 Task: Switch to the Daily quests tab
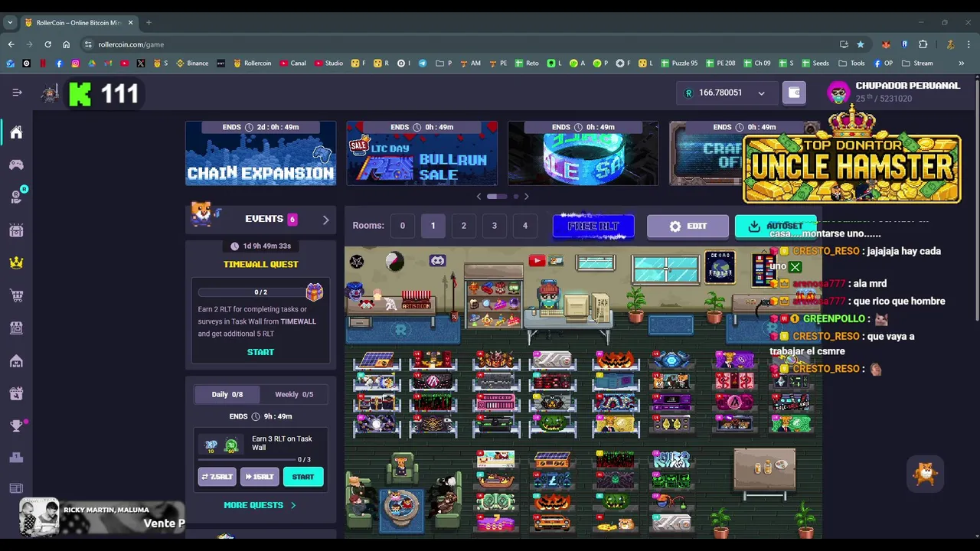pos(227,394)
